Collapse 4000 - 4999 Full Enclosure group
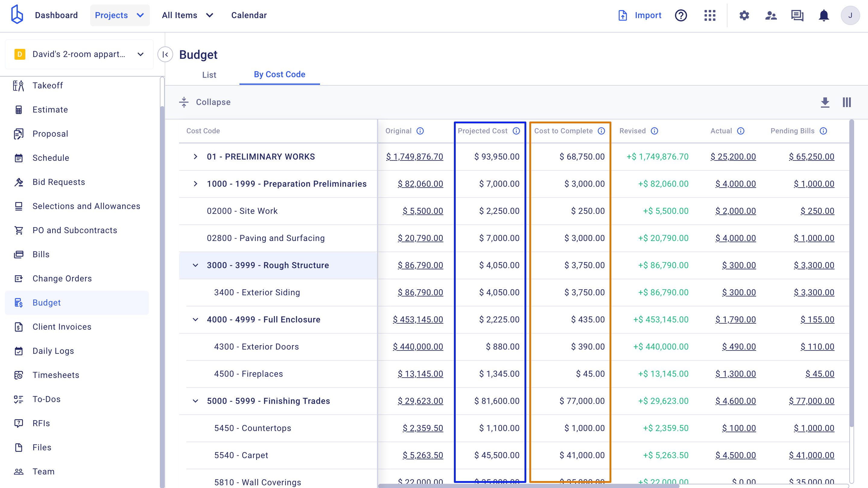The width and height of the screenshot is (868, 488). point(195,319)
